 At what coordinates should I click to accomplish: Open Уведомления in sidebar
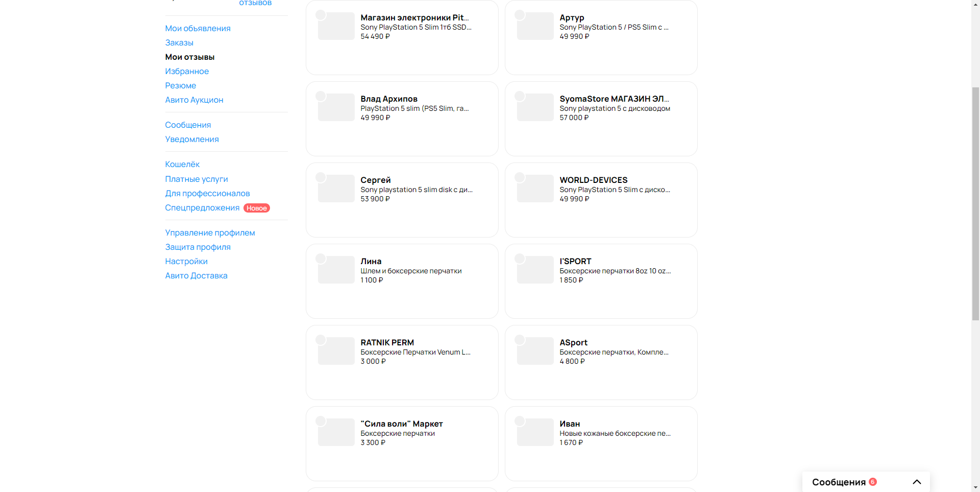(x=192, y=139)
